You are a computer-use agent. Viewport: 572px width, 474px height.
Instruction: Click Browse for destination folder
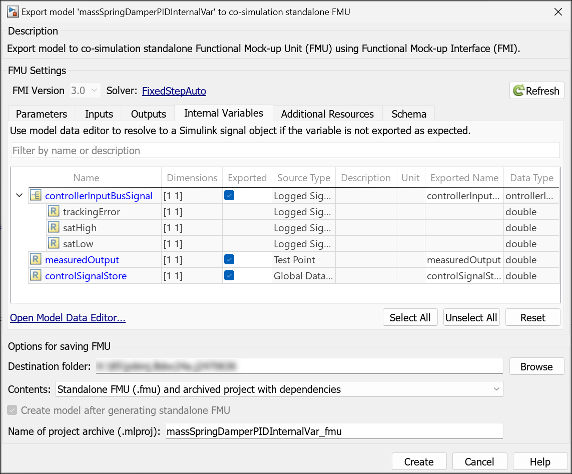[x=537, y=366]
